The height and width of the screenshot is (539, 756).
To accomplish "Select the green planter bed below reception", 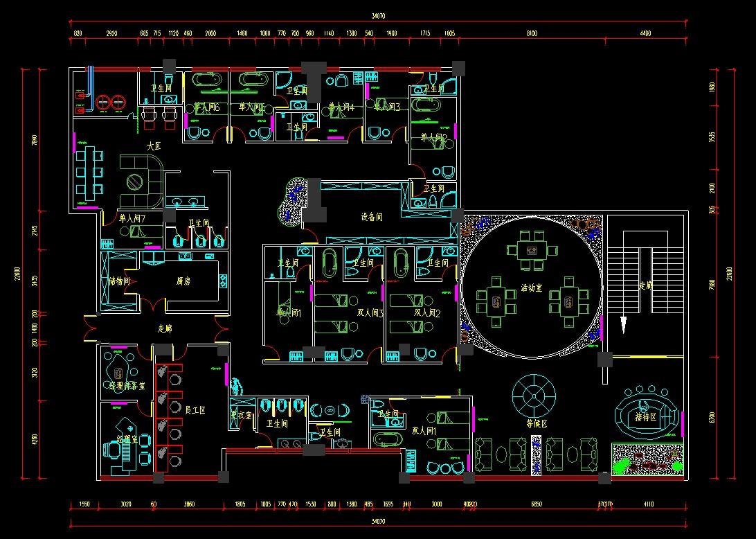I will pos(647,459).
